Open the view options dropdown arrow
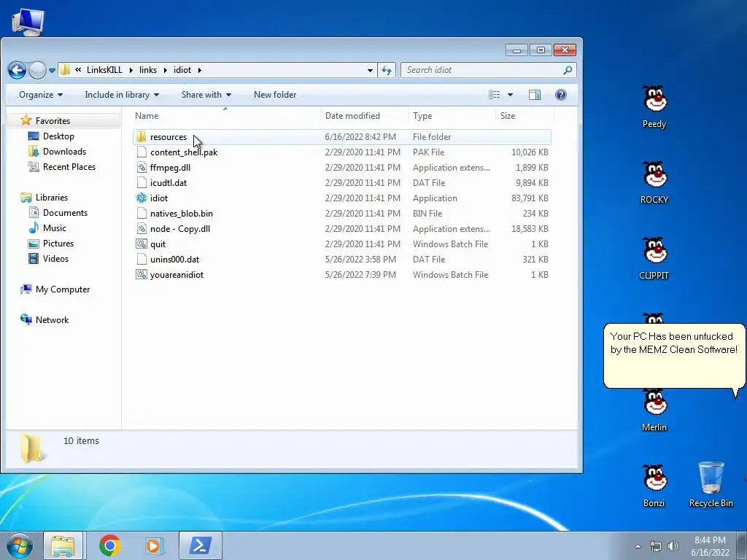The width and height of the screenshot is (747, 560). point(510,95)
